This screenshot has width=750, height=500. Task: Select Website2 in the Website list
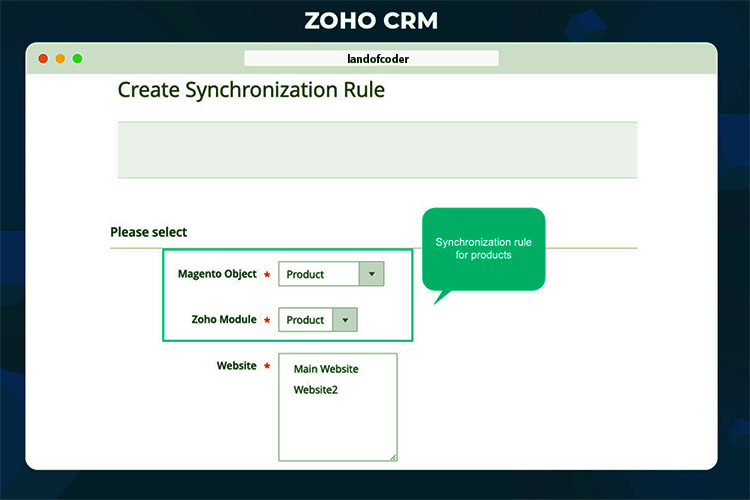(x=316, y=390)
